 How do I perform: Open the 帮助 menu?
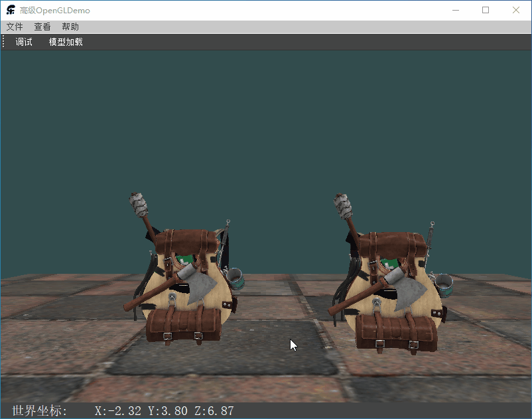[x=70, y=27]
